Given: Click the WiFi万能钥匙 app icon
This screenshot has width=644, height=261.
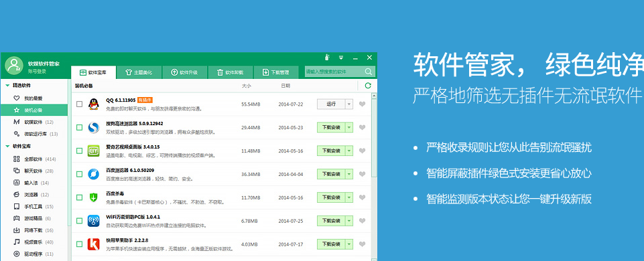Looking at the screenshot, I should [x=93, y=221].
